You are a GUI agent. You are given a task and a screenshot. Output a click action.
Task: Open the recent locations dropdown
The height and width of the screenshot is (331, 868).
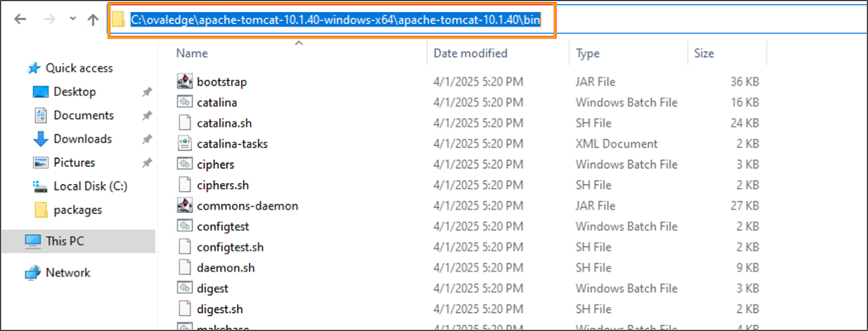pos(73,19)
